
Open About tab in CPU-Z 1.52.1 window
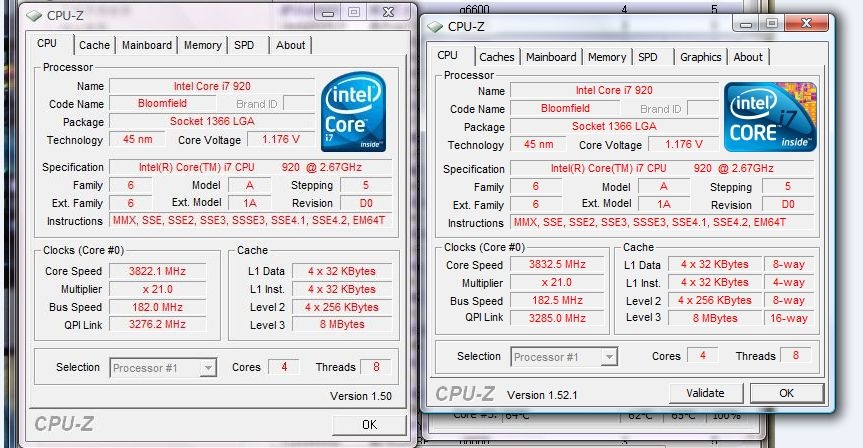(x=748, y=57)
